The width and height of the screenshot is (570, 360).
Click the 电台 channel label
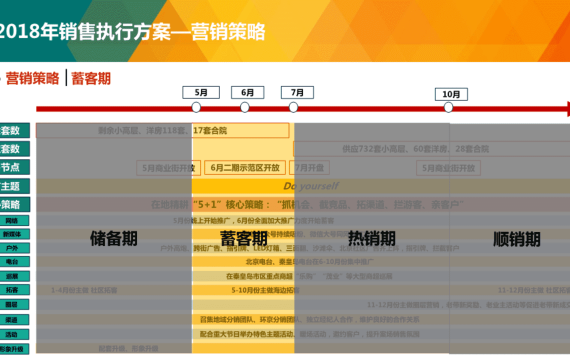[14, 262]
